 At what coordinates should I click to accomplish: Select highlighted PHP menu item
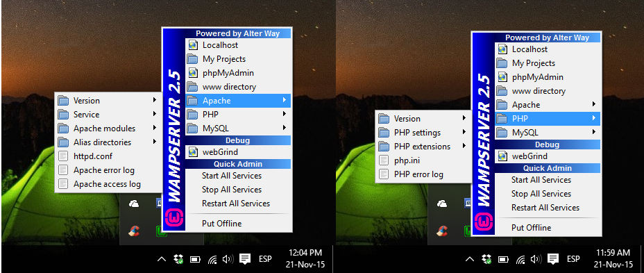pos(548,119)
